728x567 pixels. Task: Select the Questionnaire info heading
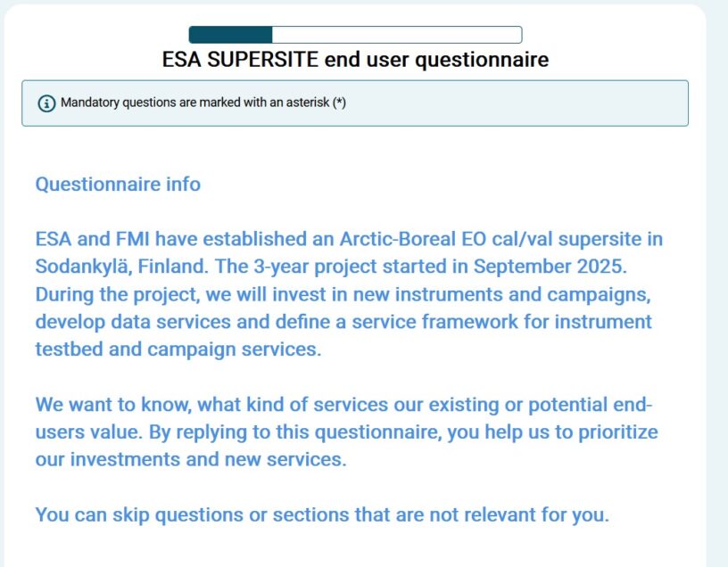pos(118,185)
